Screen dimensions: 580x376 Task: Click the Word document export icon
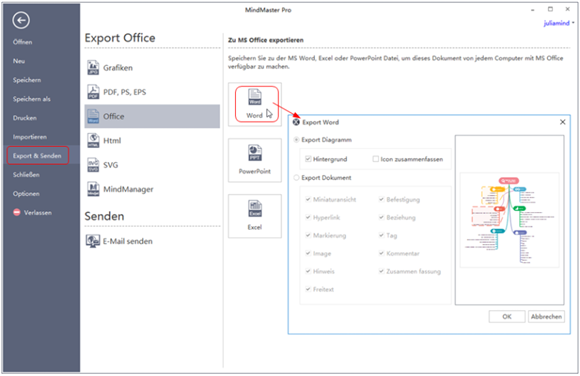pos(254,97)
